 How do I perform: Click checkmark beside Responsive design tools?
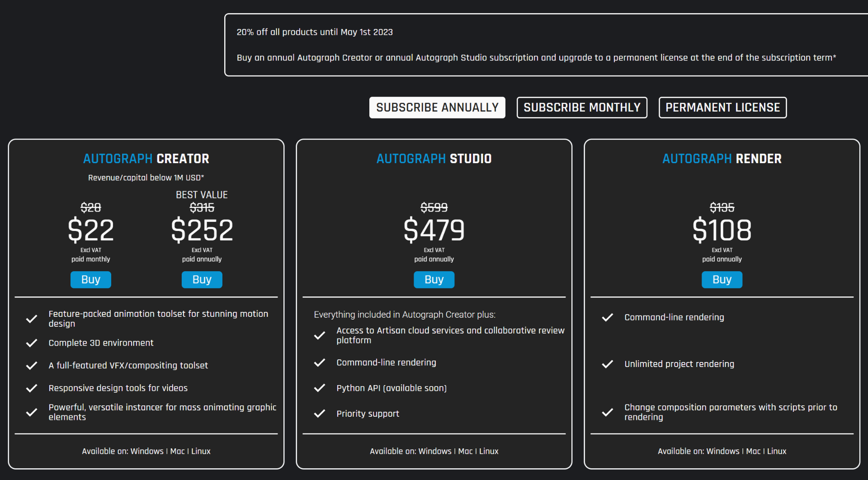32,388
